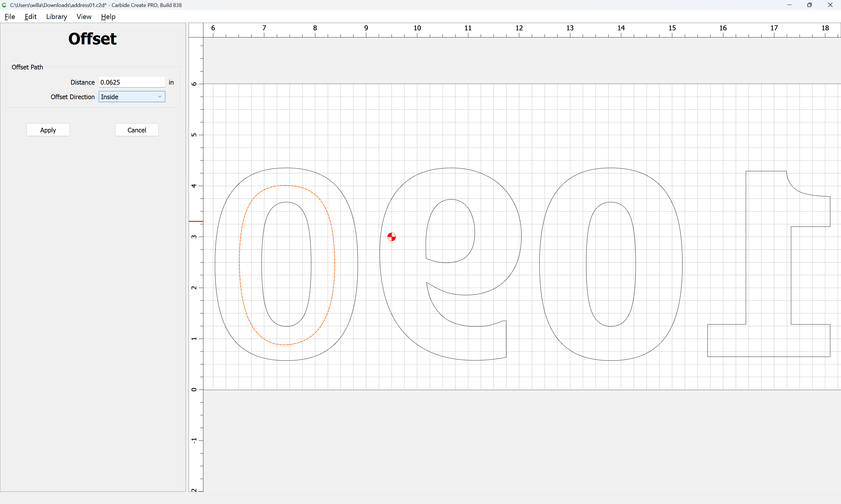Select the first zero's outer outline
This screenshot has height=504, width=841.
point(215,265)
